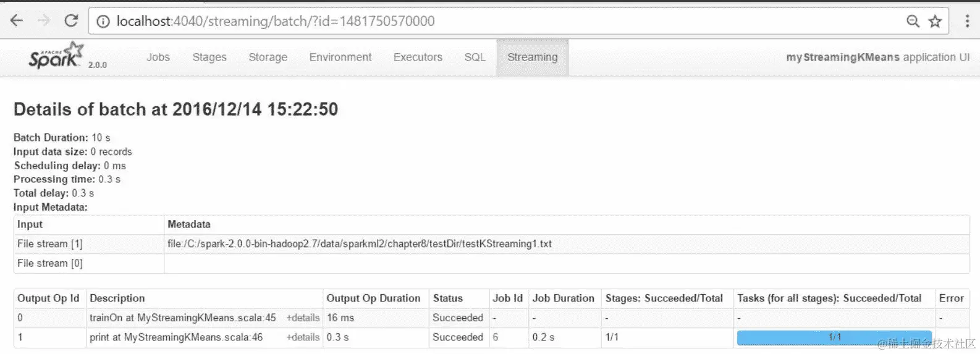Open the Jobs tab
The width and height of the screenshot is (980, 354).
coord(158,57)
